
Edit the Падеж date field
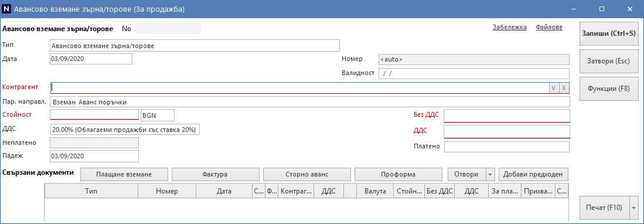(94, 156)
